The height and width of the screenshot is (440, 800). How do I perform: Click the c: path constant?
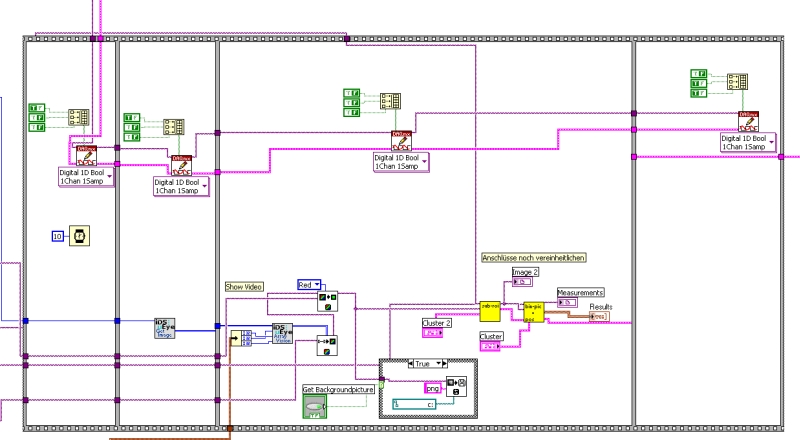coord(414,404)
